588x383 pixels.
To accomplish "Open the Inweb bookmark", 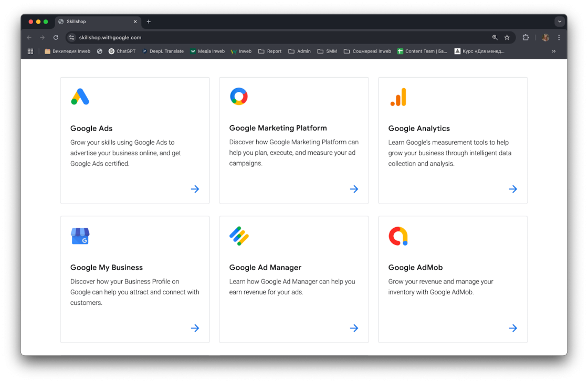I will 241,51.
